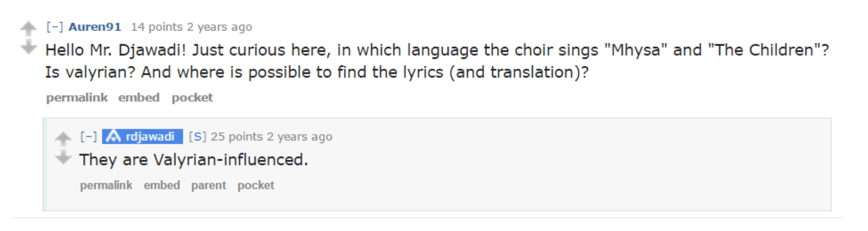The height and width of the screenshot is (231, 868).
Task: Save Auren91's comment to pocket
Action: pyautogui.click(x=192, y=97)
